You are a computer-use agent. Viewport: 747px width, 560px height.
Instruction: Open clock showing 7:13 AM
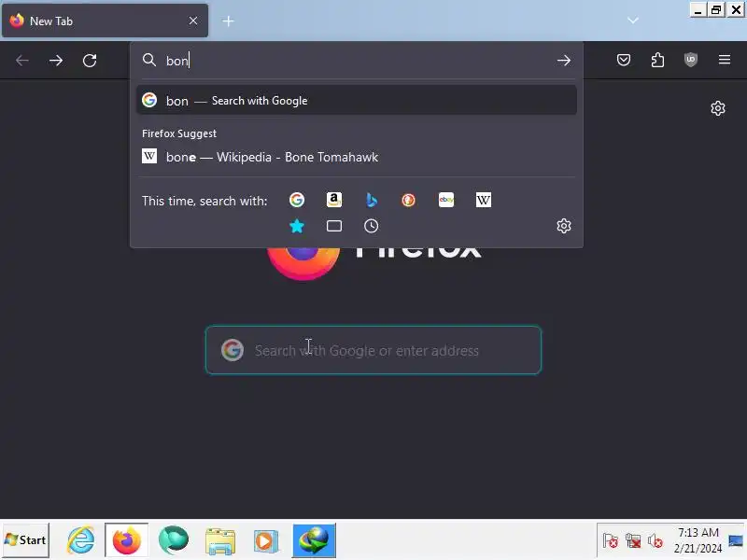[x=698, y=540]
